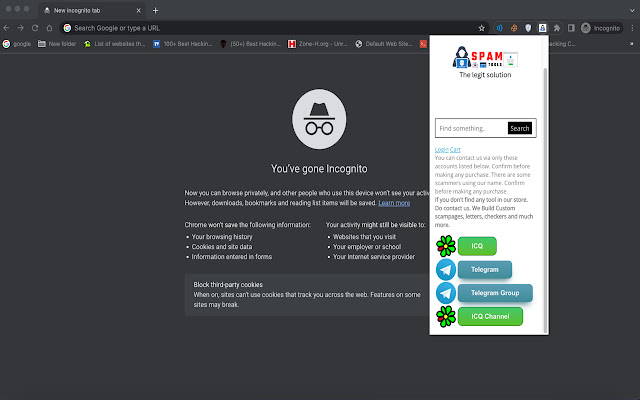Open the 'Default Web Site...' bookmark

coord(384,44)
